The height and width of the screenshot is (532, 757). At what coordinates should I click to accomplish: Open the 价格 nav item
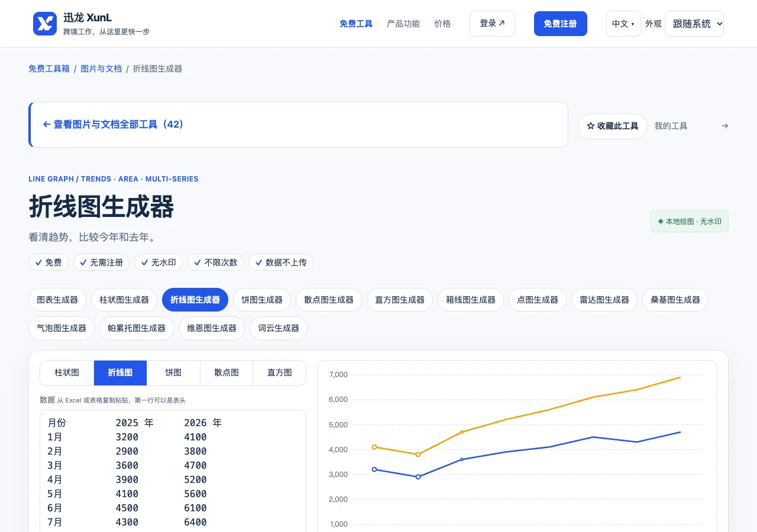(x=442, y=24)
